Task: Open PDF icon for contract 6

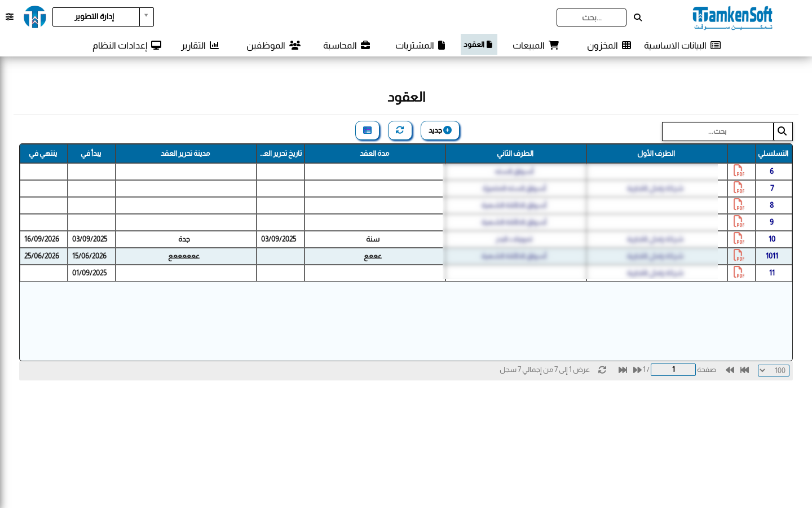Action: tap(739, 171)
